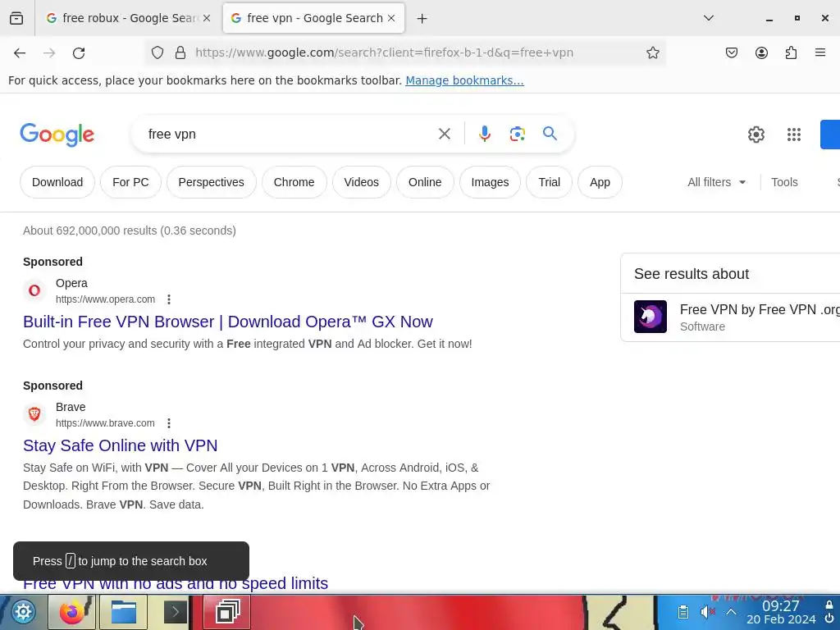Image resolution: width=840 pixels, height=630 pixels.
Task: Save page to Pocket
Action: pos(731,52)
